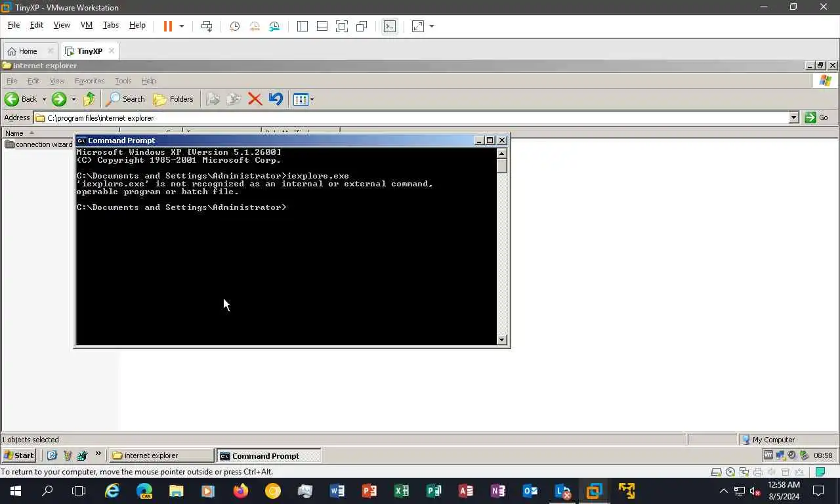
Task: Click the green Forward arrow
Action: (x=59, y=99)
